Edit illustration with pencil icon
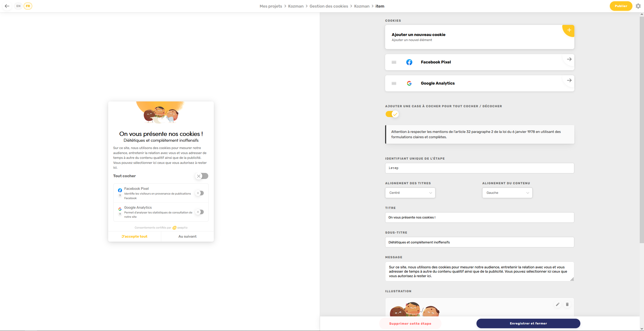Viewport: 644px width, 331px height. [558, 304]
